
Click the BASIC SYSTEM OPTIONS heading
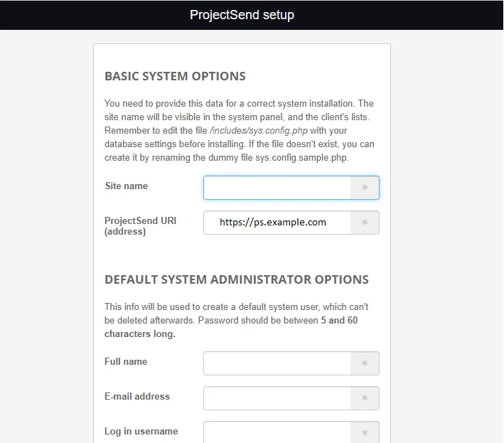pyautogui.click(x=175, y=76)
